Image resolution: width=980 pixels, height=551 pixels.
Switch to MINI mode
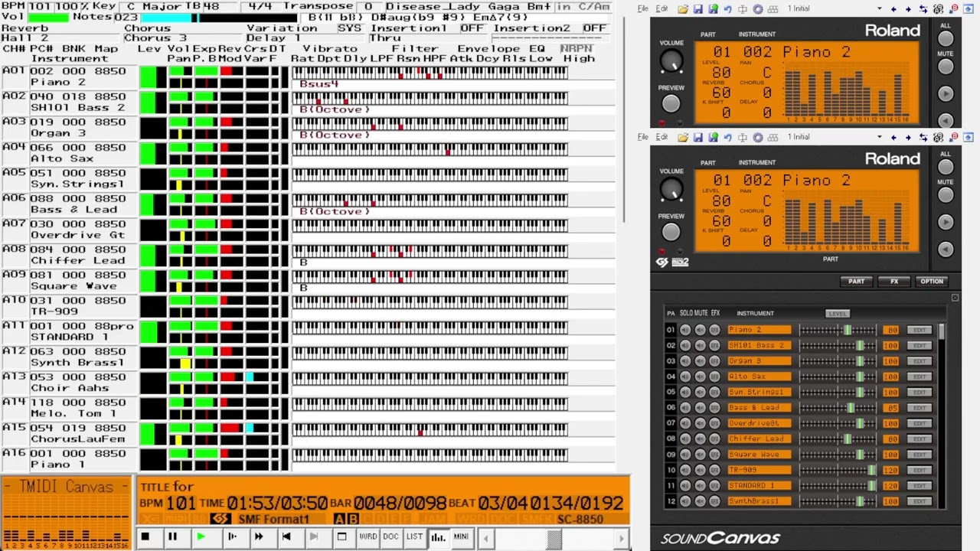461,537
